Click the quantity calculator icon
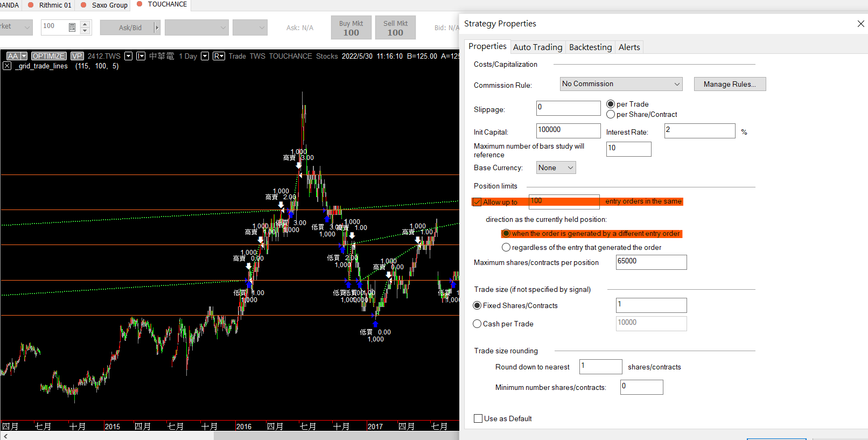868x440 pixels. click(x=72, y=27)
